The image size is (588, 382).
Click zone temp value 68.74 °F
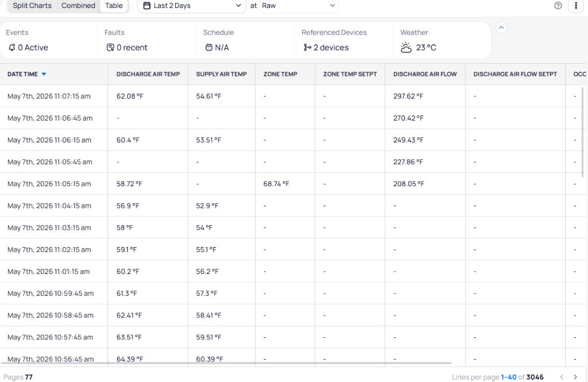point(276,184)
